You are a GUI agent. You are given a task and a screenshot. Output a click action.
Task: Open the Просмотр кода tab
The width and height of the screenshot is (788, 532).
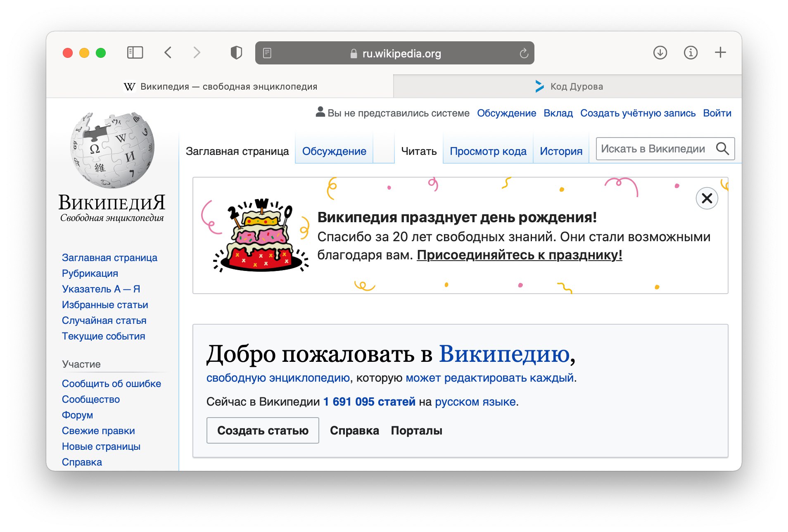tap(488, 151)
